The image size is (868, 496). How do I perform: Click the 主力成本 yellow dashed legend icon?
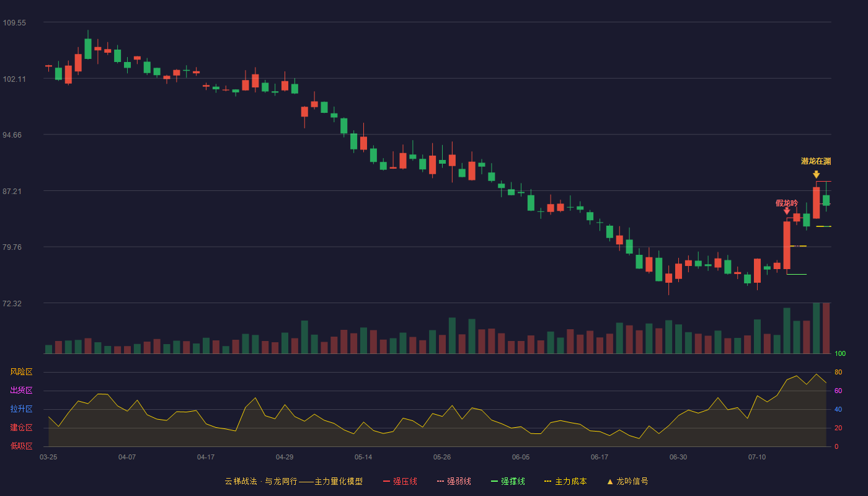click(548, 481)
